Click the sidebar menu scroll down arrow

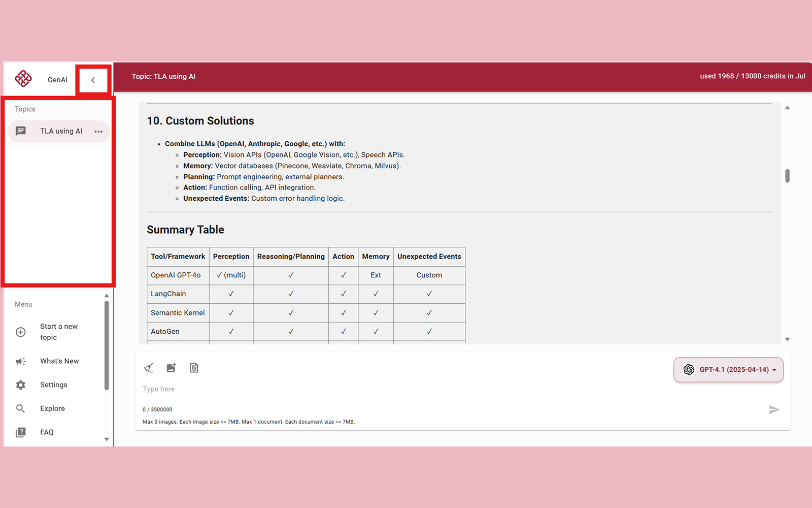pos(107,439)
